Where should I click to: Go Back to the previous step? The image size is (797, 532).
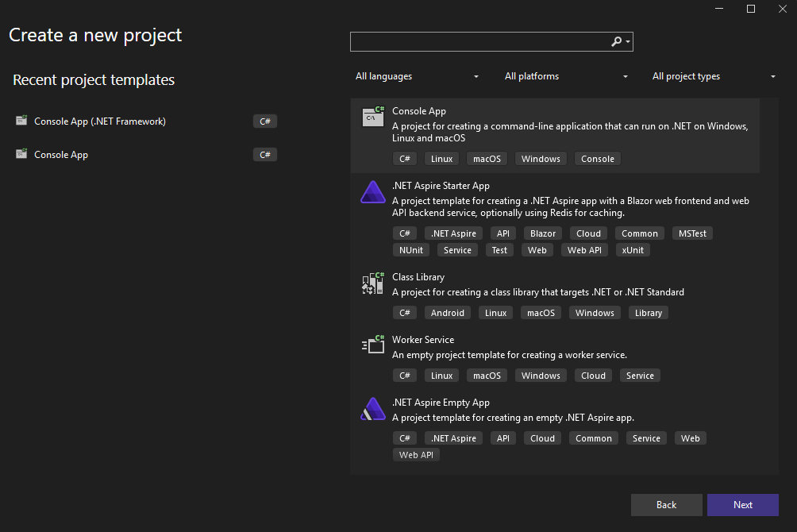(666, 505)
